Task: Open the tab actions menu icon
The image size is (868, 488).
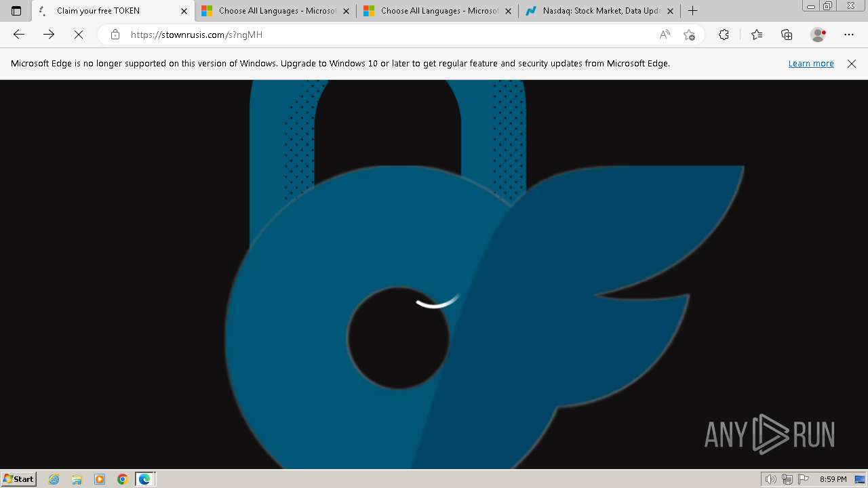Action: [16, 11]
